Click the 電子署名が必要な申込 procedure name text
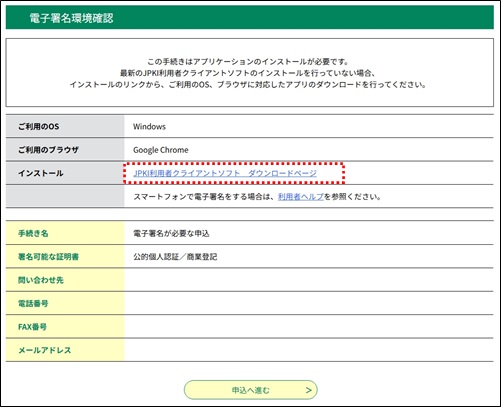The height and width of the screenshot is (407, 501). (171, 233)
